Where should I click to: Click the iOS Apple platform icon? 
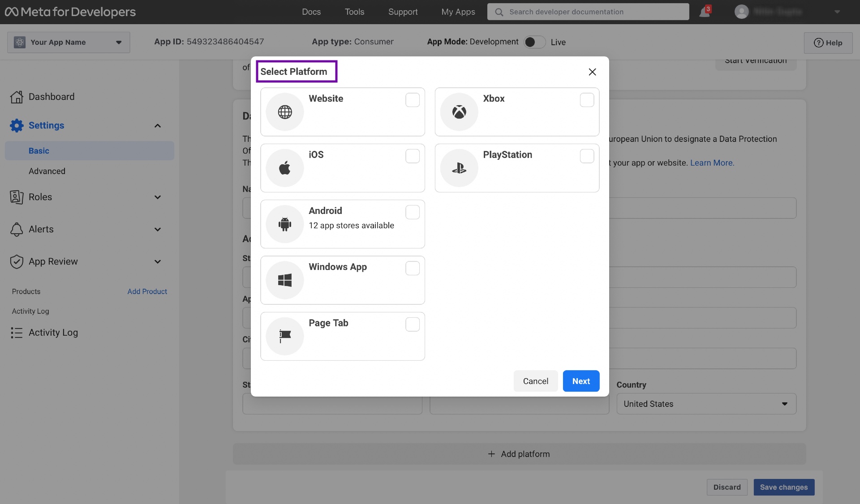(x=284, y=168)
